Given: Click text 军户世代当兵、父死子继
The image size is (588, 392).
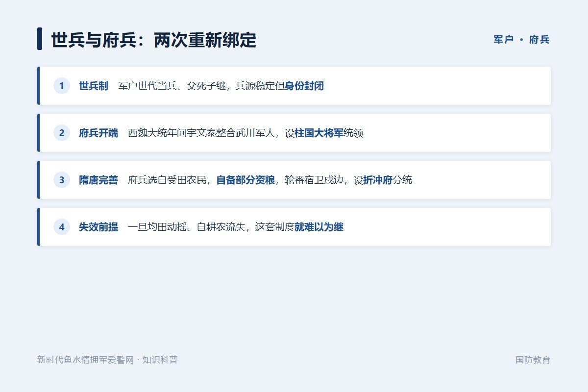Looking at the screenshot, I should coord(172,86).
